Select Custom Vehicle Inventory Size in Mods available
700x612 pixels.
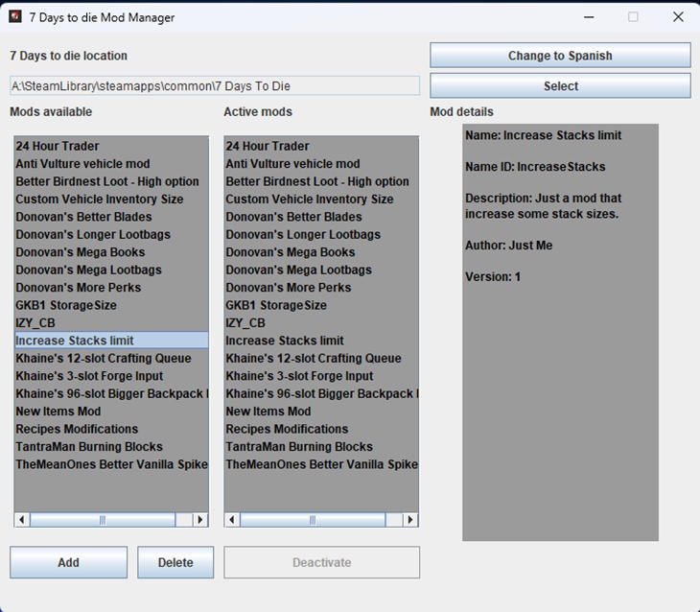pos(111,200)
